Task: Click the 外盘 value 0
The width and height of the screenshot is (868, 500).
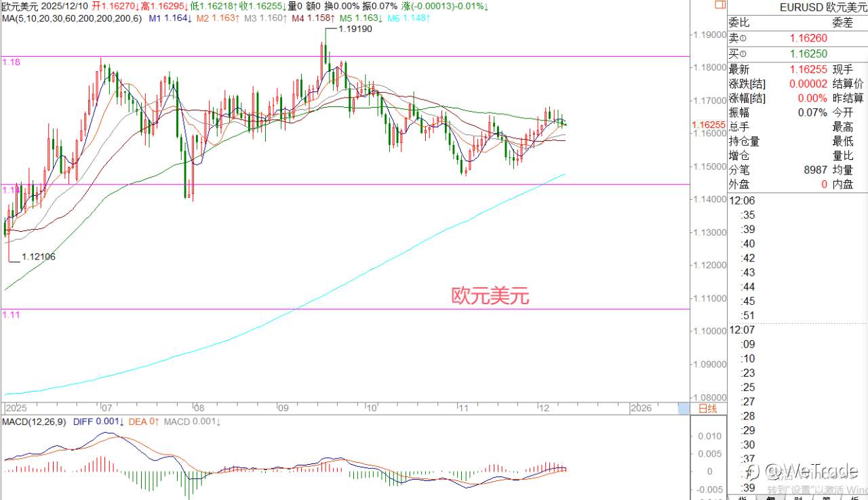Action: (824, 184)
